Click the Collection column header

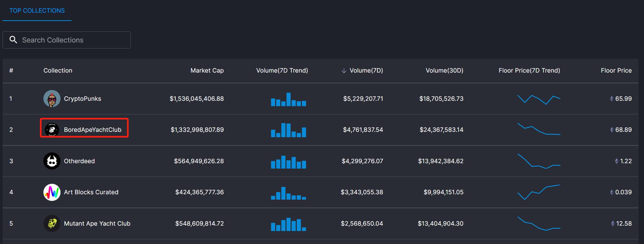[58, 70]
